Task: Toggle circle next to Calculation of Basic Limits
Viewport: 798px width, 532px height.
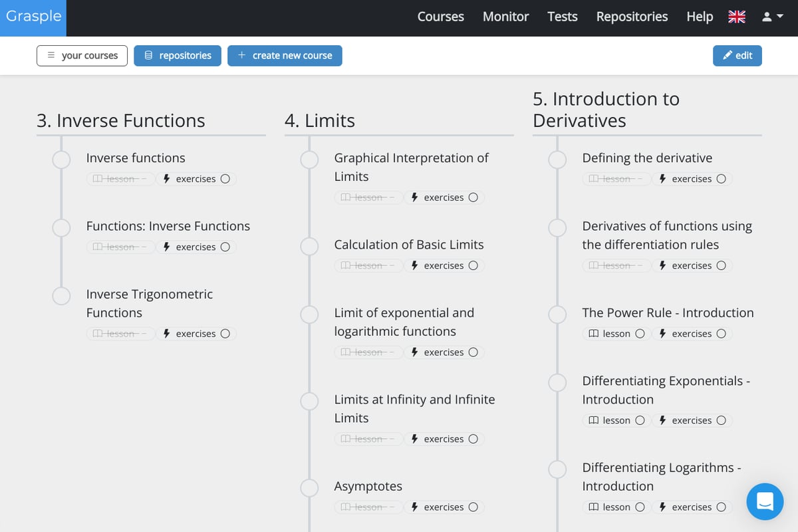Action: (309, 247)
